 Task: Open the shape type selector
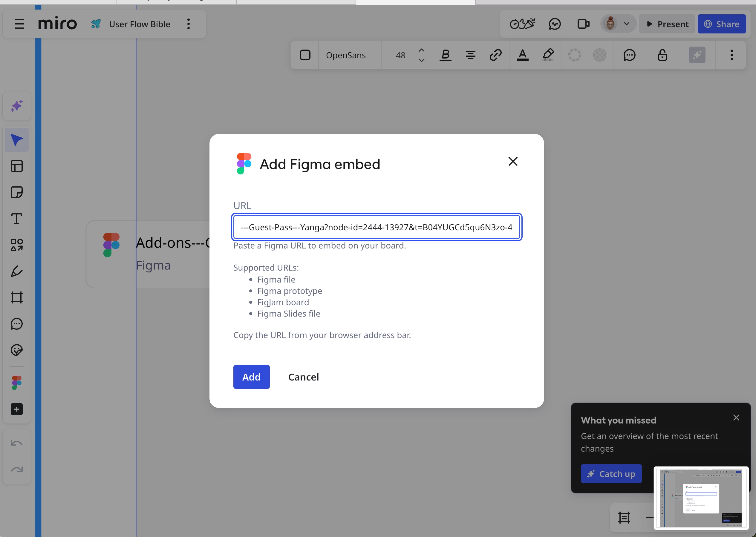[305, 55]
